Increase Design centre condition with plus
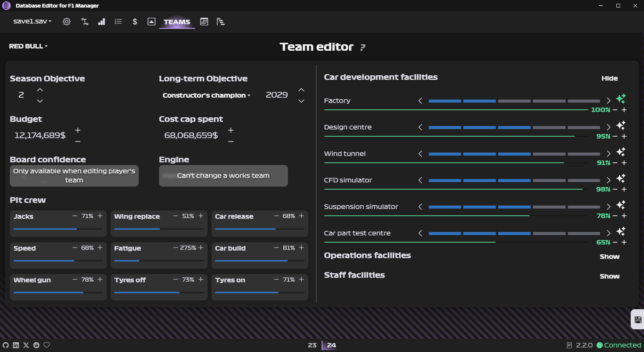Screen dimensions: 644x352 tap(624, 136)
